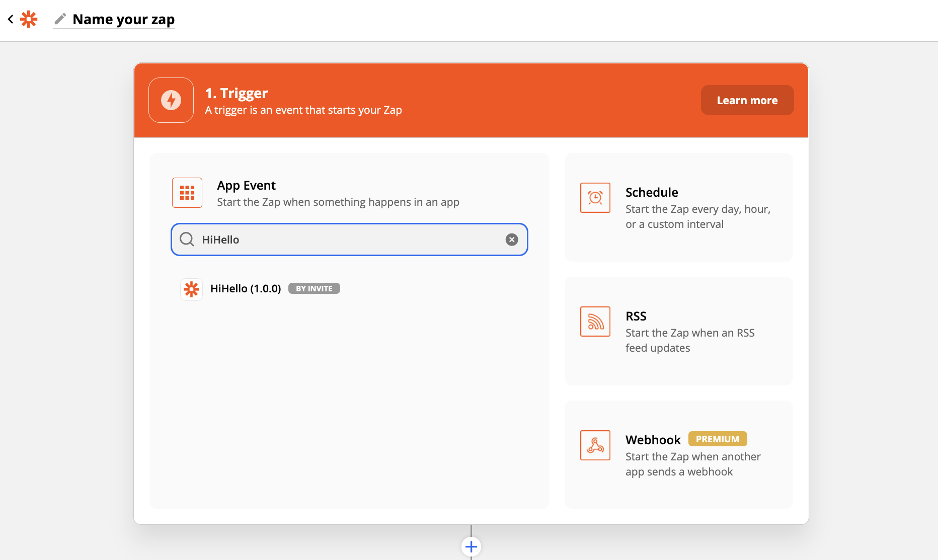Click the pencil edit icon beside zap name
938x560 pixels.
(60, 19)
